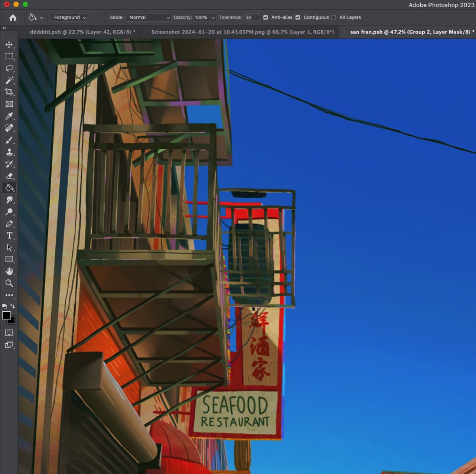The height and width of the screenshot is (474, 476).
Task: Open the pattern picker dropdown
Action: (105, 18)
